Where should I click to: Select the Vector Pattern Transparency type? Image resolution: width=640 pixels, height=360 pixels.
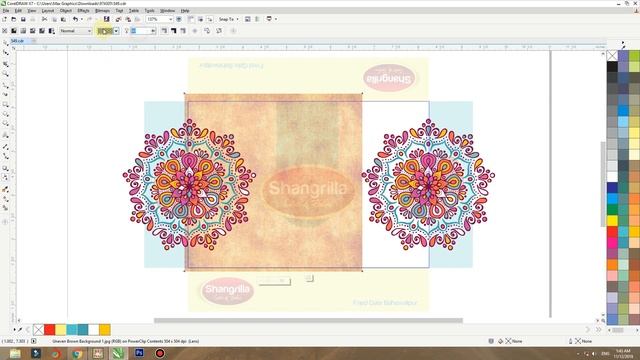click(33, 31)
